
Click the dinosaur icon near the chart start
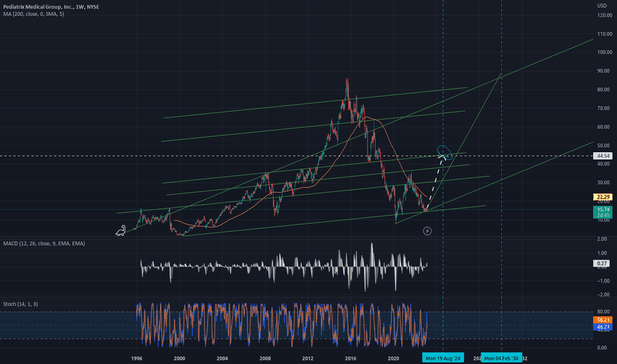pos(120,230)
